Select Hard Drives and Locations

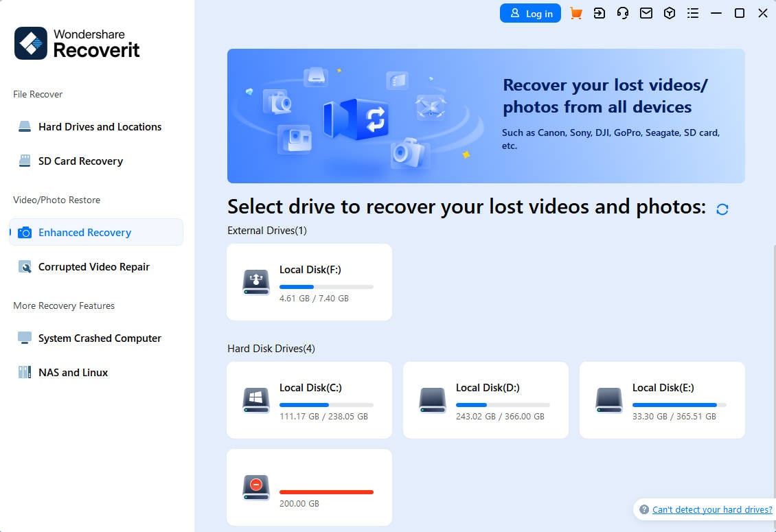[96, 127]
